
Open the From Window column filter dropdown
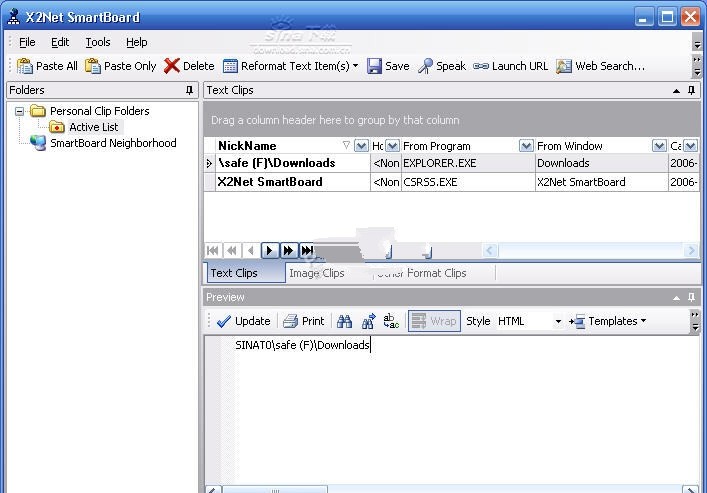pos(659,146)
